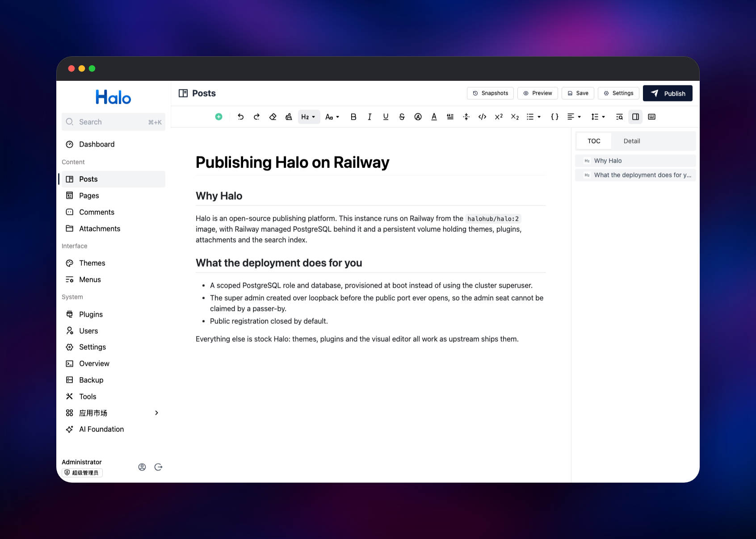This screenshot has height=539, width=756.
Task: Open find and replace search icon
Action: (619, 117)
